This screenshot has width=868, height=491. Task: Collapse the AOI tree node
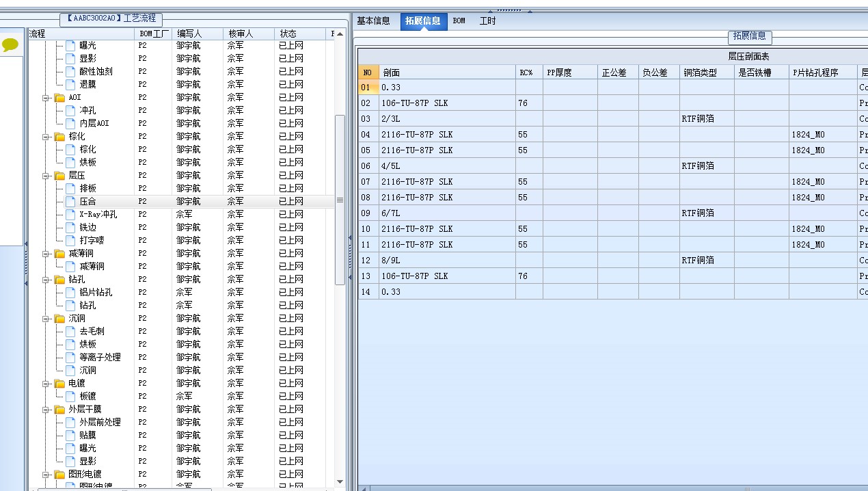46,98
